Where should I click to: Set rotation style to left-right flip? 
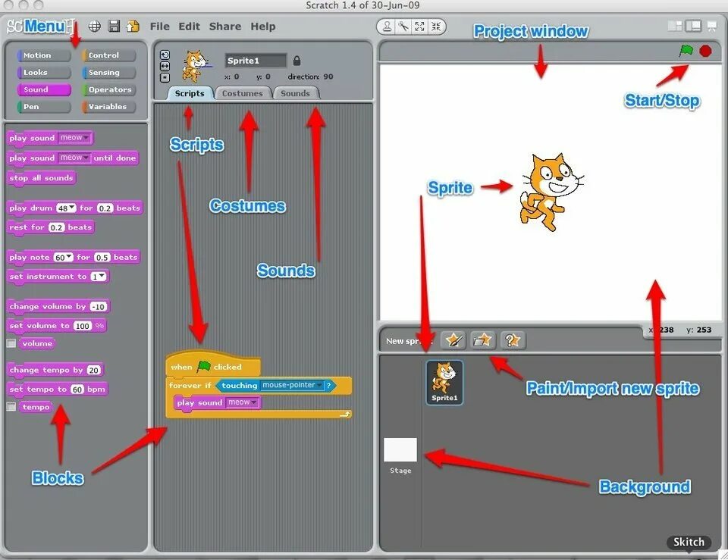[x=165, y=67]
